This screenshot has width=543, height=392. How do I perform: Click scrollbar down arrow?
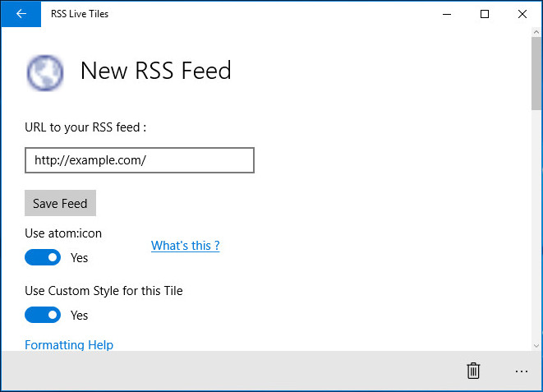point(536,346)
